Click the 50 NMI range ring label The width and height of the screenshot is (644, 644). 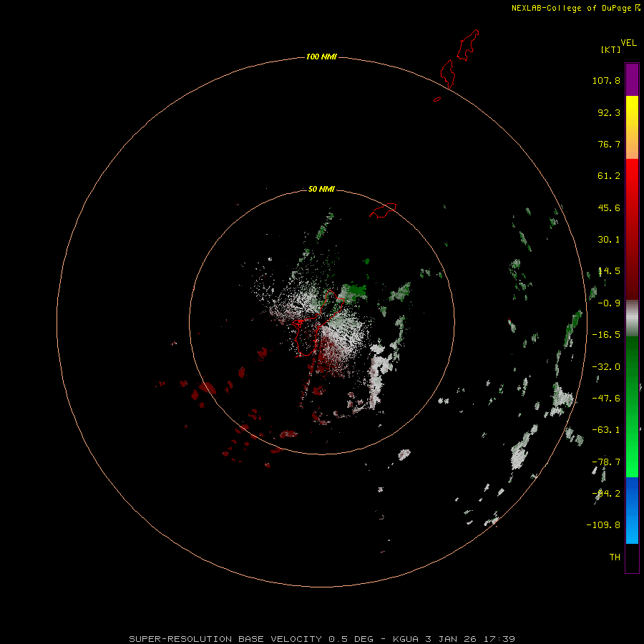tap(321, 189)
